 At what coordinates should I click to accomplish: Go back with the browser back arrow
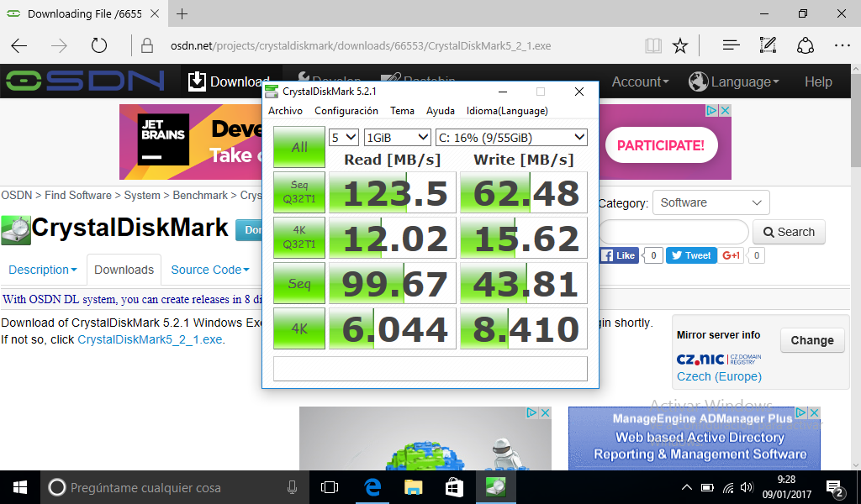point(19,45)
